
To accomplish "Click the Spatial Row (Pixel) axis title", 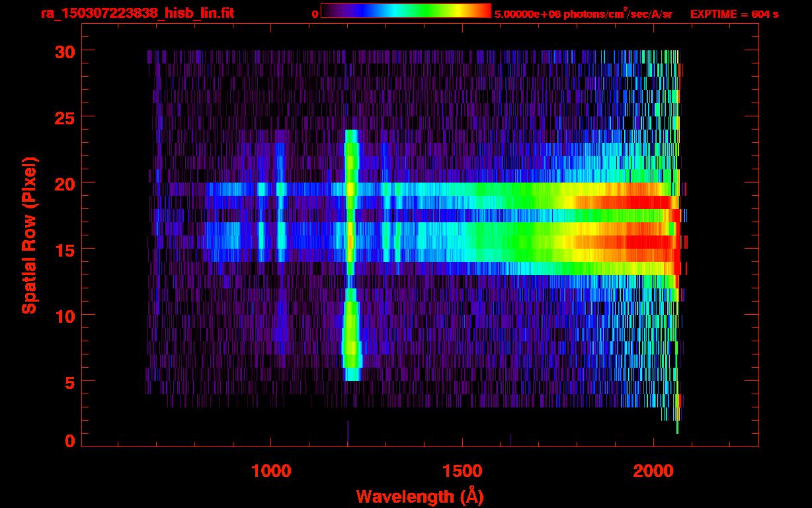I will click(29, 235).
